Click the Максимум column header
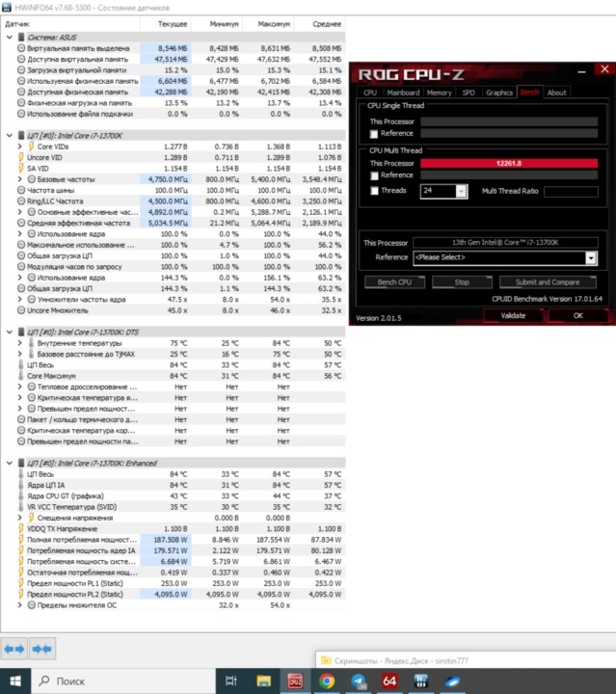The image size is (616, 694). (x=269, y=24)
